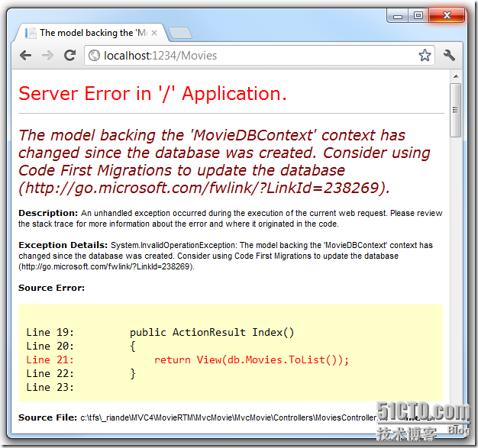Click the 'Source File:' path text
This screenshot has width=478, height=448.
pos(229,417)
